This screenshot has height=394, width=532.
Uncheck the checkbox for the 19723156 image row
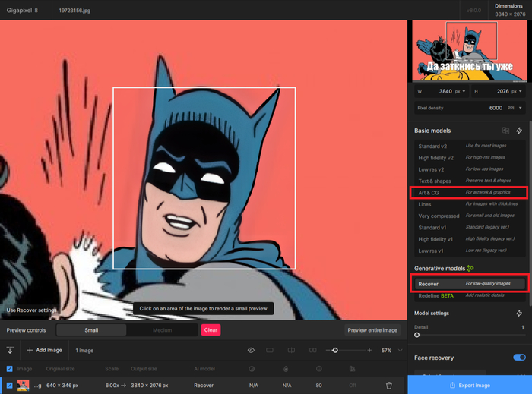point(10,386)
